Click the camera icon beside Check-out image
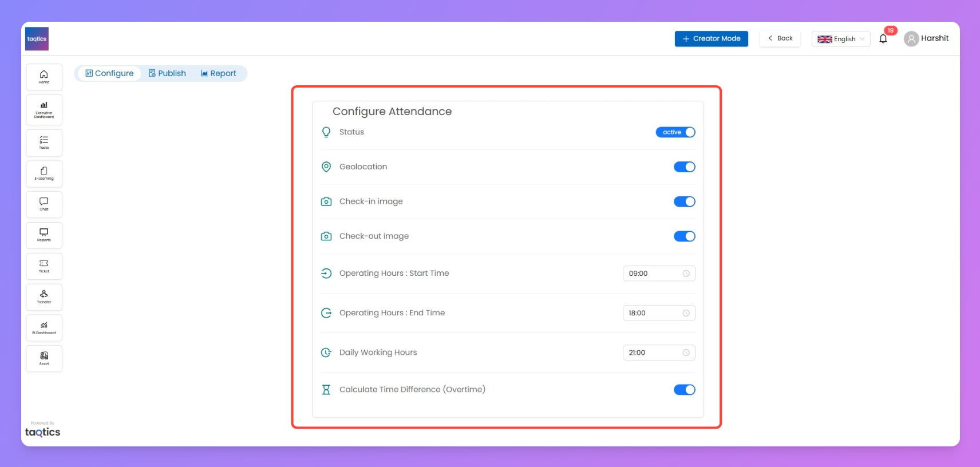The width and height of the screenshot is (980, 467). (x=326, y=236)
